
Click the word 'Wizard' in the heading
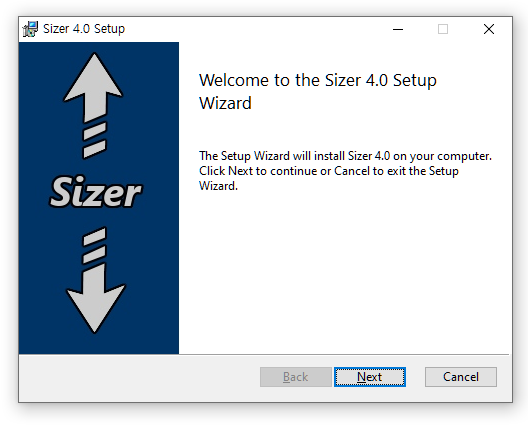(x=225, y=103)
